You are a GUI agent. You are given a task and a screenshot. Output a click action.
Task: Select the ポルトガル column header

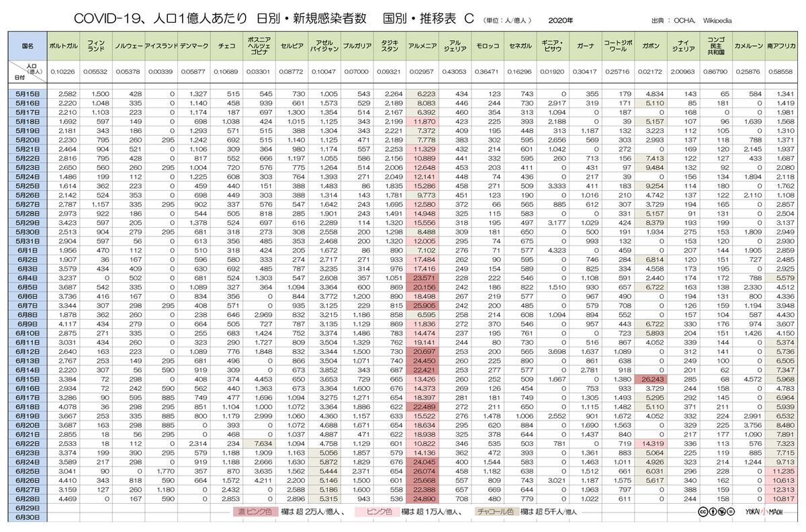(x=63, y=45)
